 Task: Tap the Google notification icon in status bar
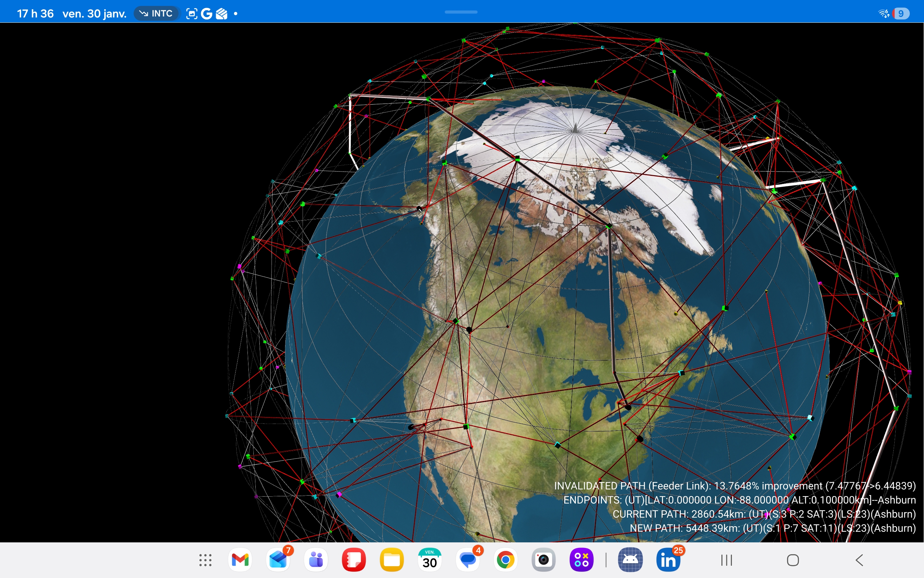[207, 14]
